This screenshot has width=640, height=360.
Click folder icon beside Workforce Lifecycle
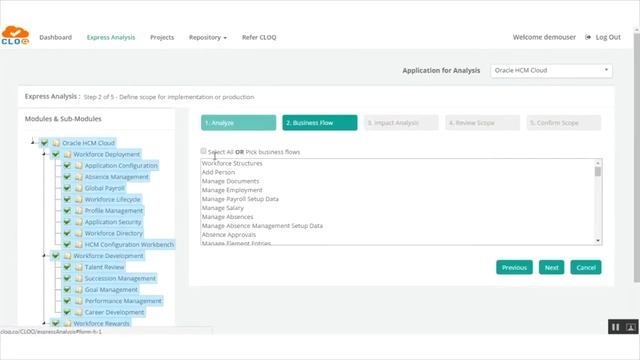tap(79, 200)
